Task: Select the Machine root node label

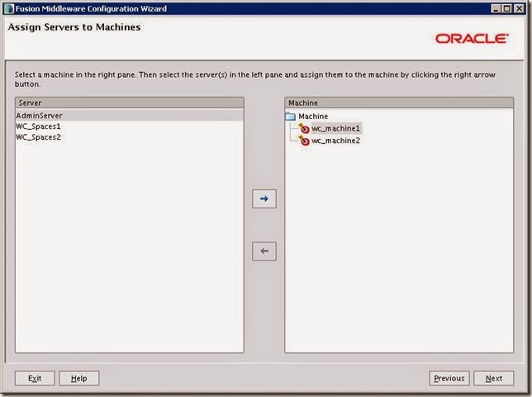Action: (x=313, y=116)
